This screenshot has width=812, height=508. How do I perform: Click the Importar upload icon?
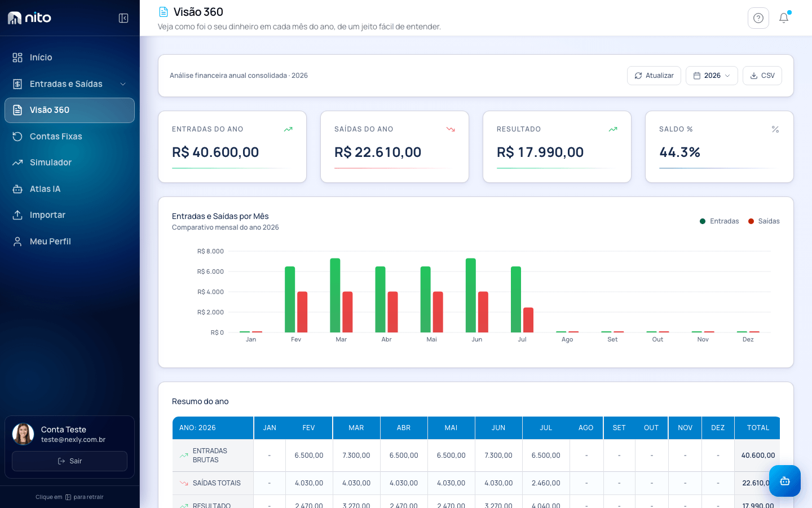(17, 215)
